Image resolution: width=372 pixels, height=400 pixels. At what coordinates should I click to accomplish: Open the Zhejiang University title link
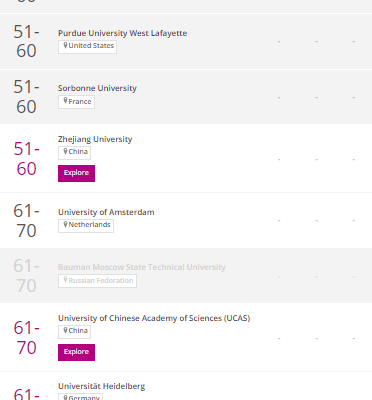95,139
